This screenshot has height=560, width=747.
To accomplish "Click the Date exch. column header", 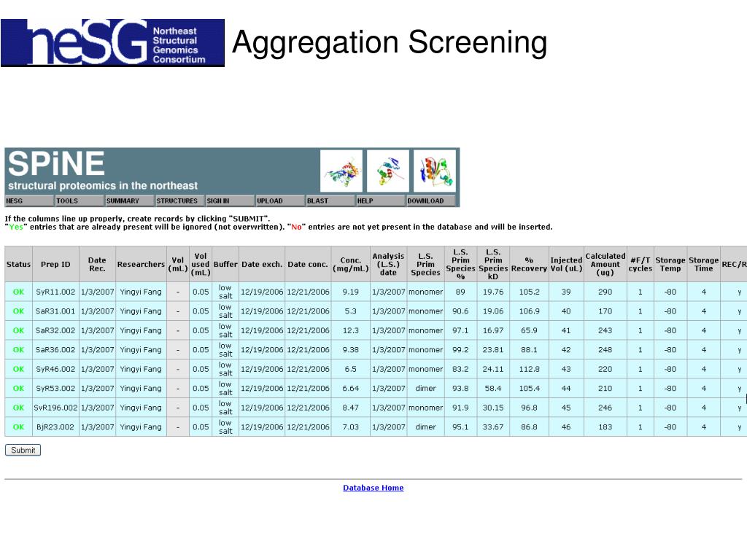I will pos(262,264).
